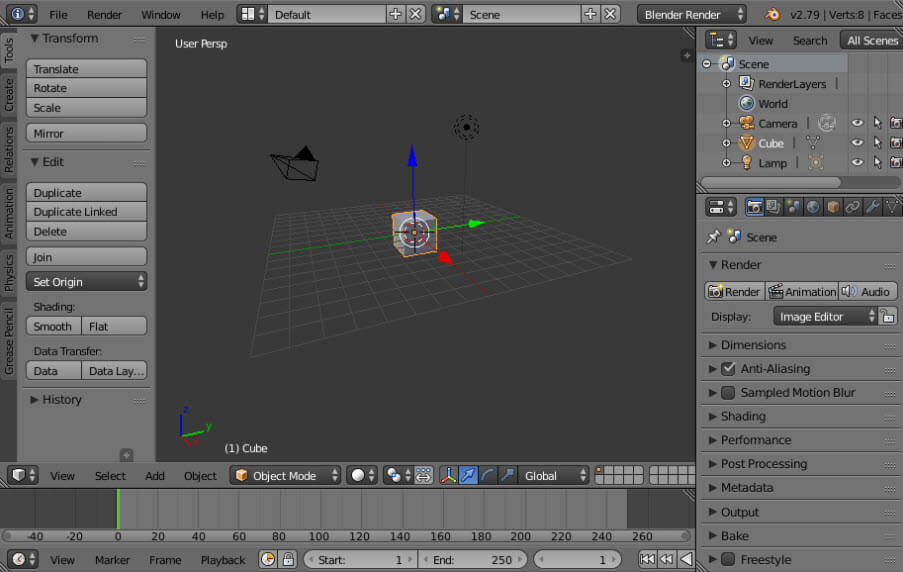Open the Set Origin dropdown
903x572 pixels.
[86, 282]
